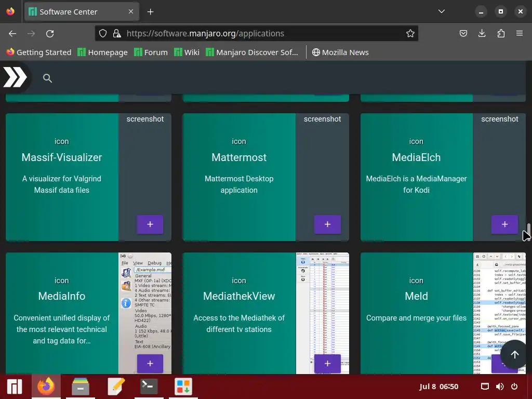Viewport: 532px width, 399px height.
Task: Add Massif-Visualizer with its plus button
Action: point(150,224)
